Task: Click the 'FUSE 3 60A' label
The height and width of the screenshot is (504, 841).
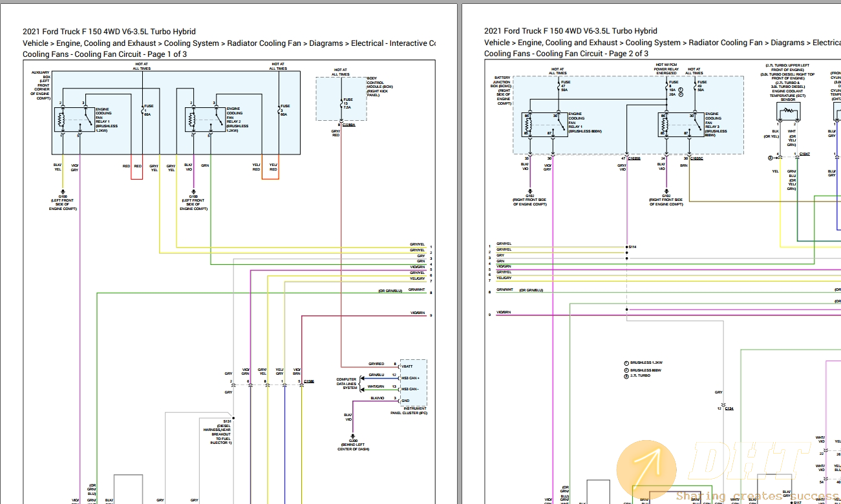Action: (286, 109)
